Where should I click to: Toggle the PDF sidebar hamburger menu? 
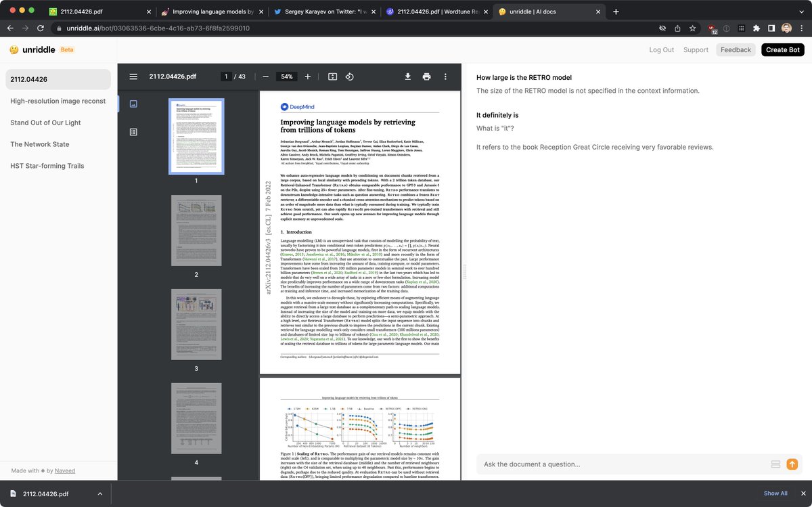[x=133, y=77]
